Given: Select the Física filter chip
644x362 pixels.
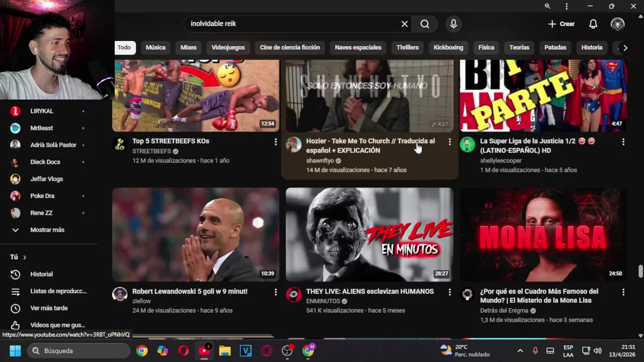Looking at the screenshot, I should pos(486,47).
